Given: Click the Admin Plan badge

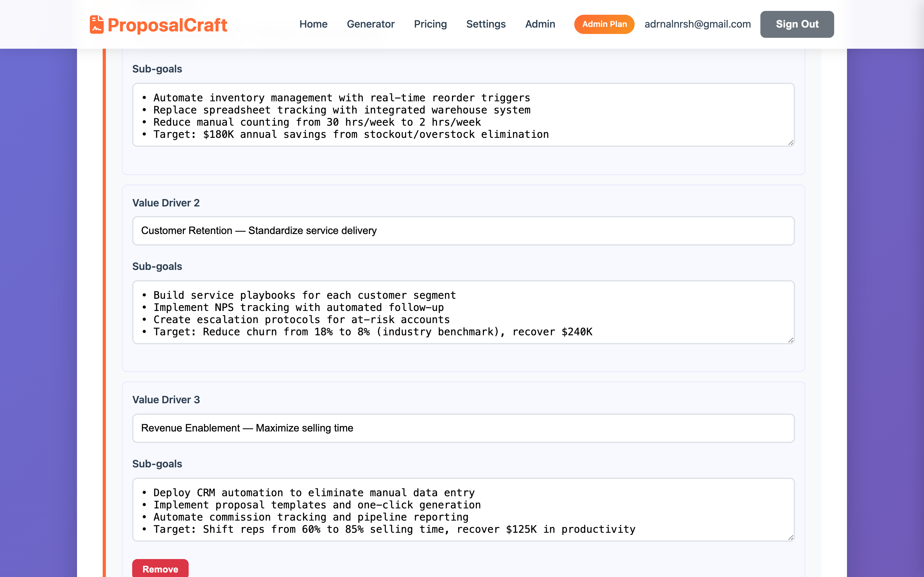Looking at the screenshot, I should click(x=604, y=24).
